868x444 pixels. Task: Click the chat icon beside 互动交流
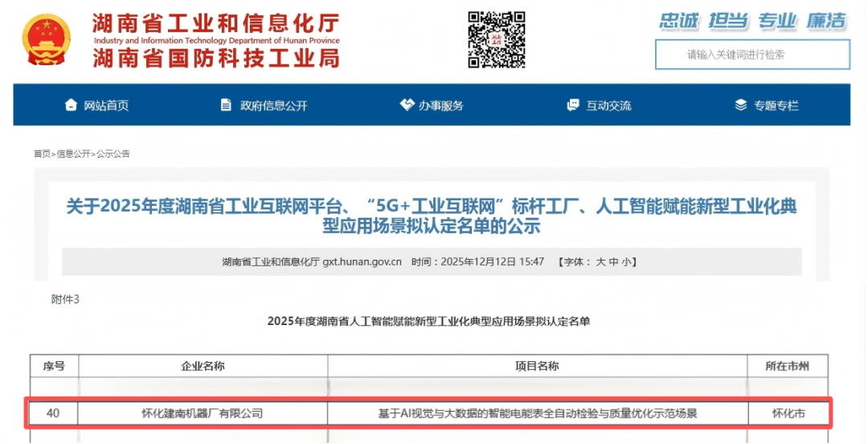(x=574, y=105)
